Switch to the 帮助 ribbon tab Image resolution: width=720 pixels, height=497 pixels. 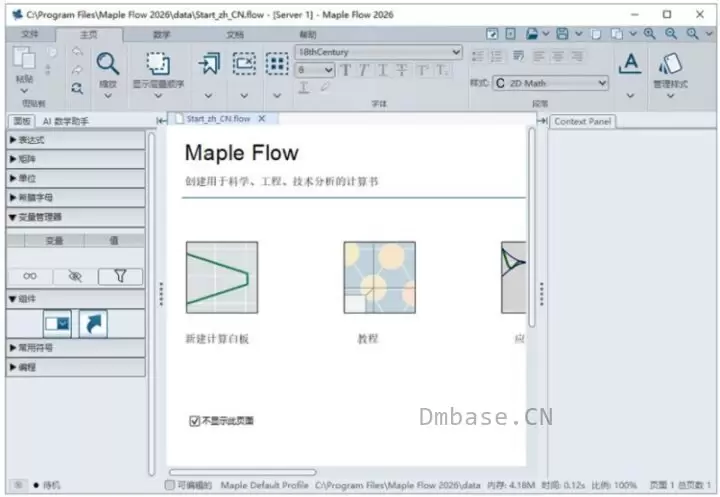click(x=308, y=34)
